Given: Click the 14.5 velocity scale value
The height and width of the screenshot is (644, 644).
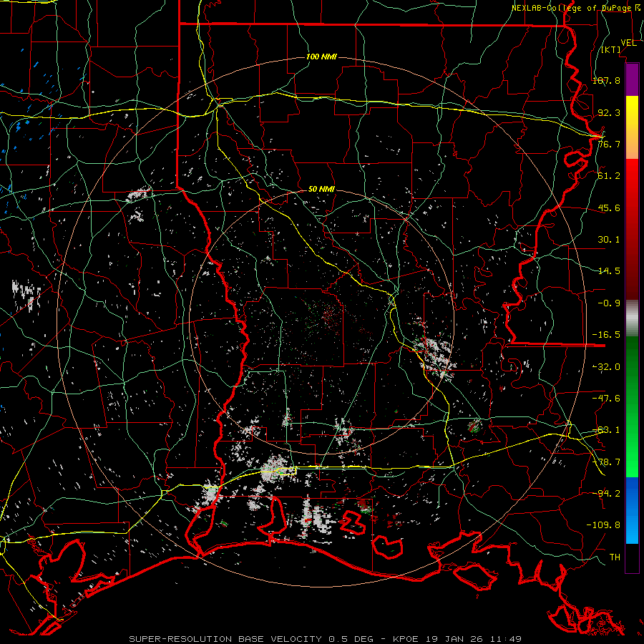Looking at the screenshot, I should [609, 270].
